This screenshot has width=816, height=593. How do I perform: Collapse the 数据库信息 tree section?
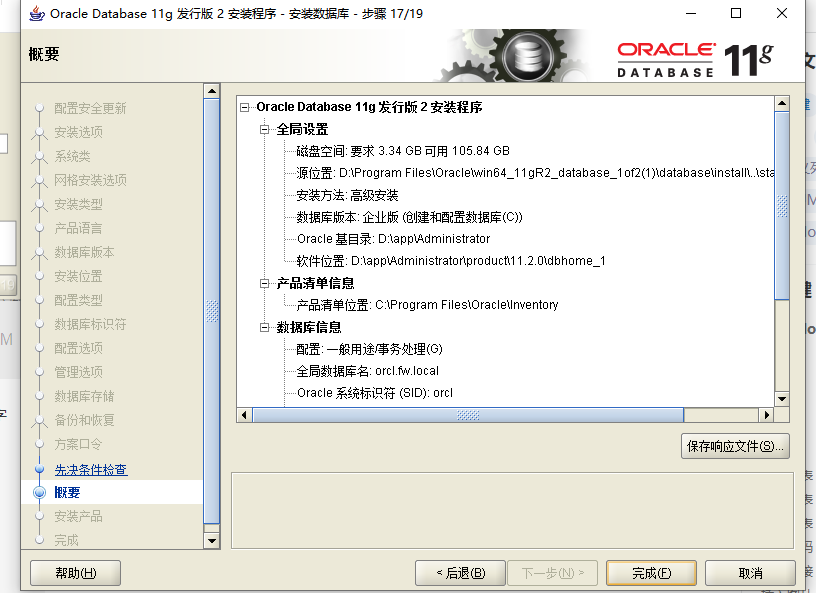(x=264, y=327)
